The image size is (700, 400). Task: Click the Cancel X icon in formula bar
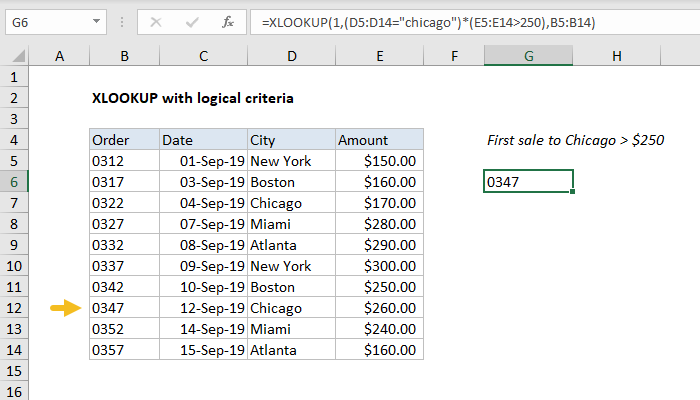154,22
